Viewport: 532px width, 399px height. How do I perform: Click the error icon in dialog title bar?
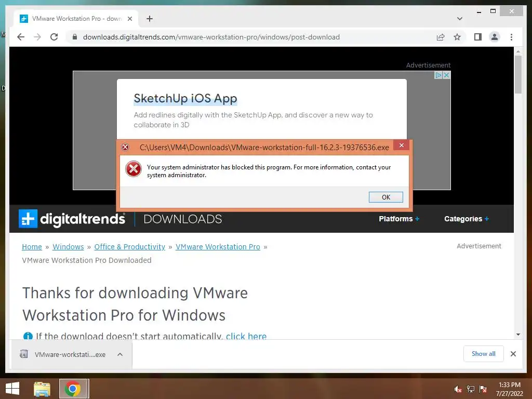(x=125, y=147)
